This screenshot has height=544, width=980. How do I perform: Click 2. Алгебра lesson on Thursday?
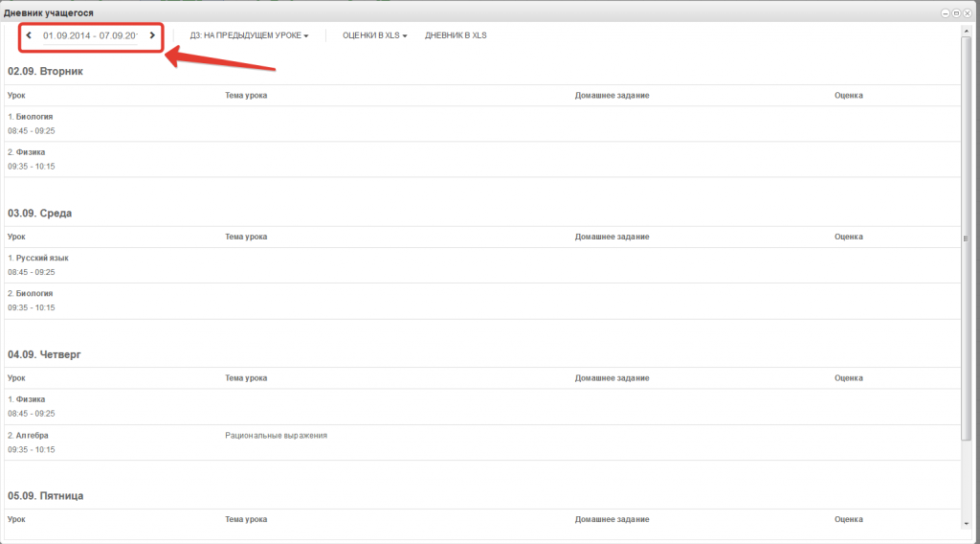pyautogui.click(x=28, y=436)
